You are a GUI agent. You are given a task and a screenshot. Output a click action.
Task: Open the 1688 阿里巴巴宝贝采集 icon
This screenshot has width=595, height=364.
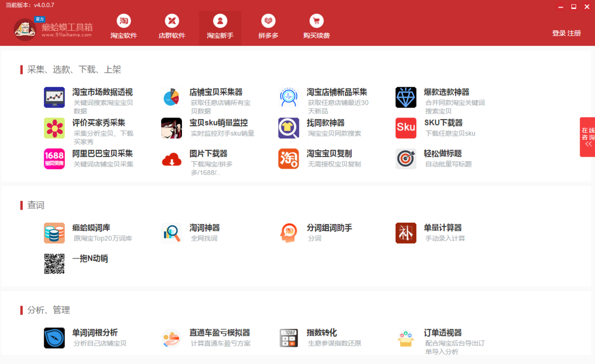pos(54,159)
